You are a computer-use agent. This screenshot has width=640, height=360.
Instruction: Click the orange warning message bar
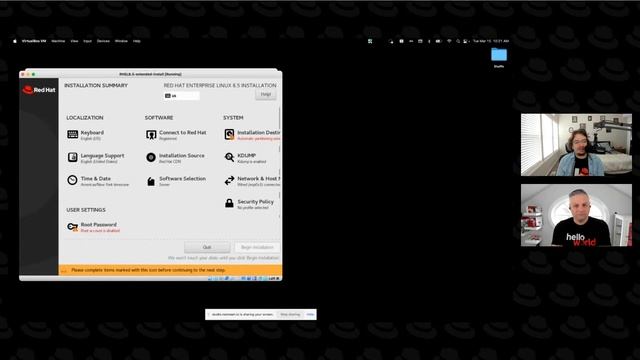pyautogui.click(x=170, y=270)
